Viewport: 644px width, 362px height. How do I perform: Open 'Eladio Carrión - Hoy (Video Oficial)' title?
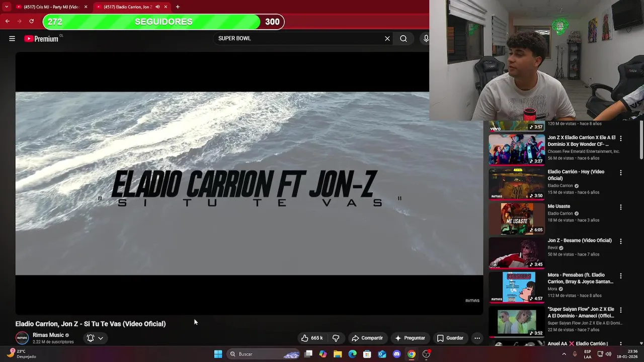point(576,175)
